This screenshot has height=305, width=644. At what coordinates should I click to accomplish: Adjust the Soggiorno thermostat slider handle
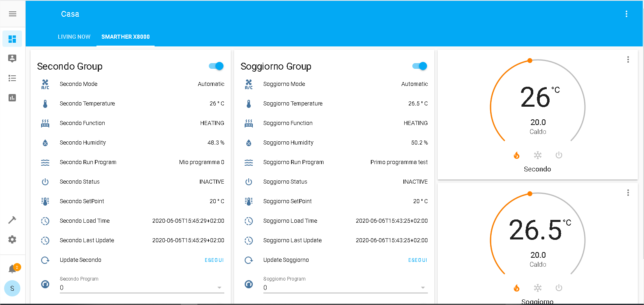(x=530, y=194)
